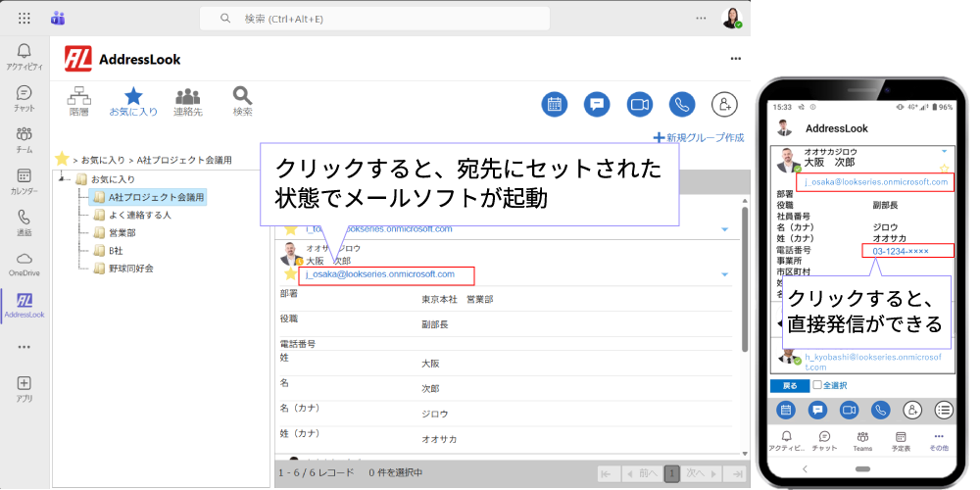Click the add contact person icon

(724, 104)
